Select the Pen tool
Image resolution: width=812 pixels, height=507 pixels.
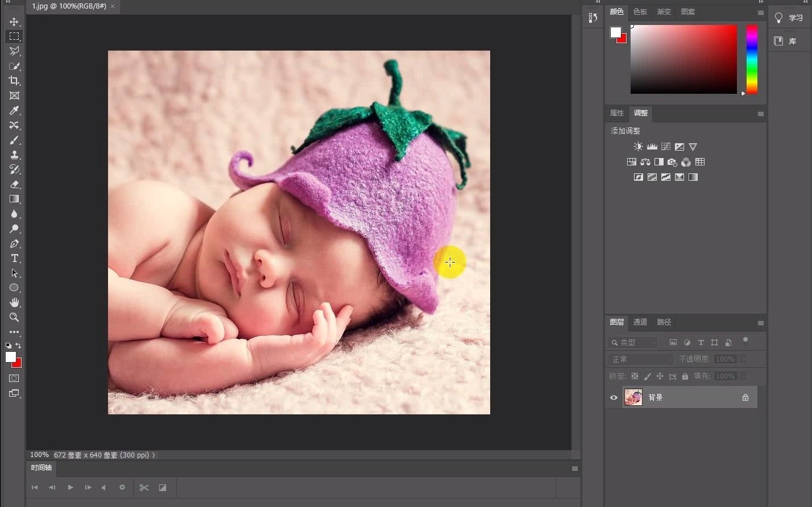[x=14, y=243]
